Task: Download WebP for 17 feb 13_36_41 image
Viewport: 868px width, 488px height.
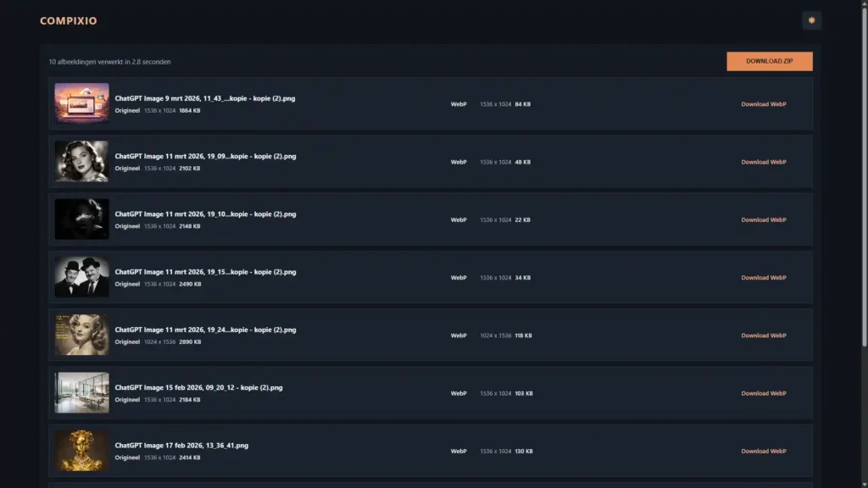Action: tap(763, 451)
